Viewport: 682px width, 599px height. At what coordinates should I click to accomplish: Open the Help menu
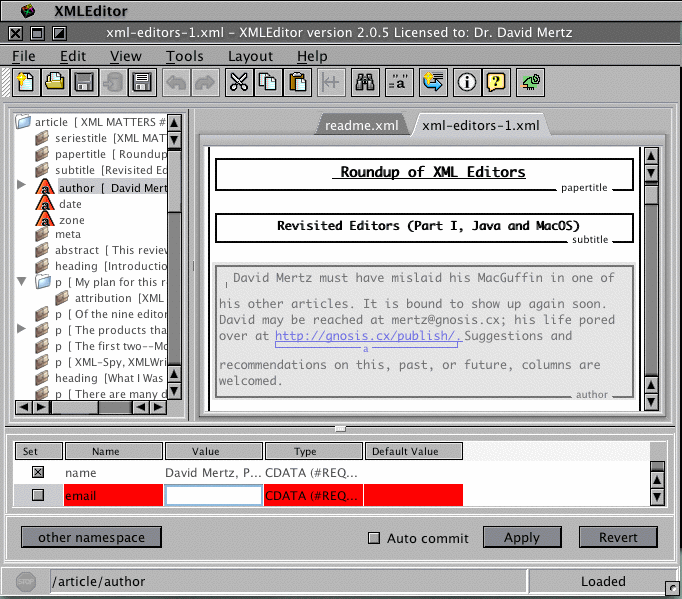pyautogui.click(x=312, y=56)
